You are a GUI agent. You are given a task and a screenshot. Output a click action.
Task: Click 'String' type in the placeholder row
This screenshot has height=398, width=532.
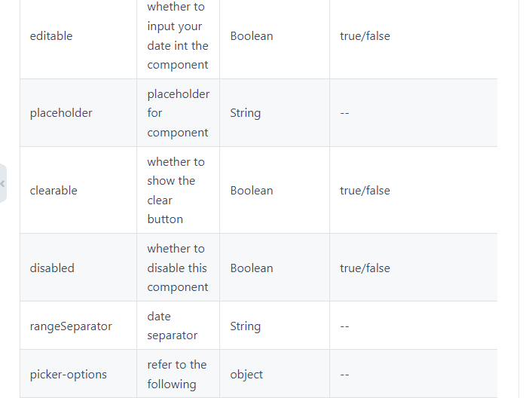pos(246,113)
